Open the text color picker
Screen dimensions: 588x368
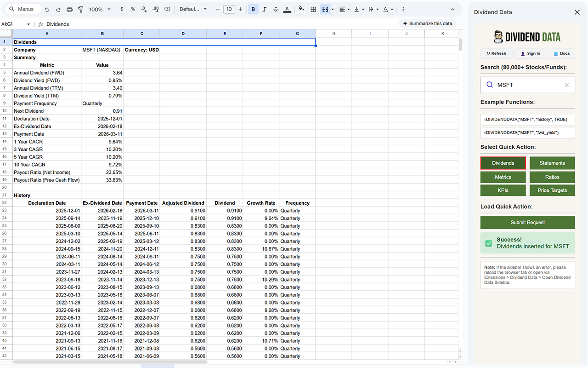tap(287, 9)
